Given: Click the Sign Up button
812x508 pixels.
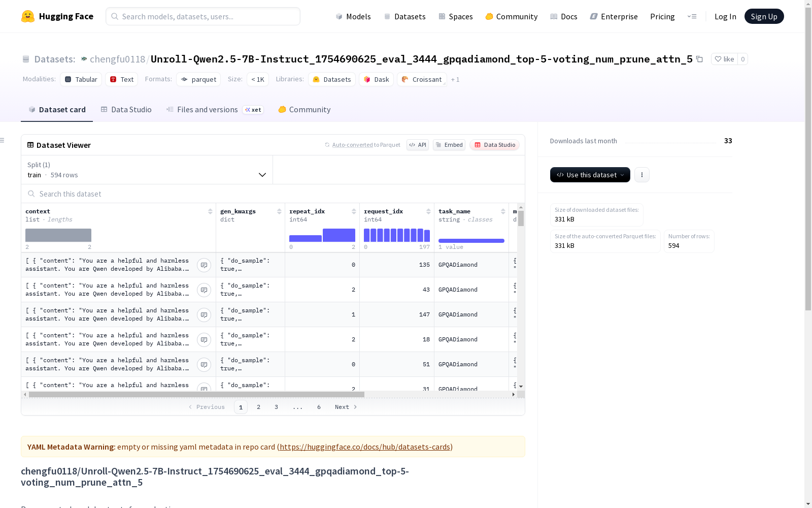Looking at the screenshot, I should coord(764,16).
